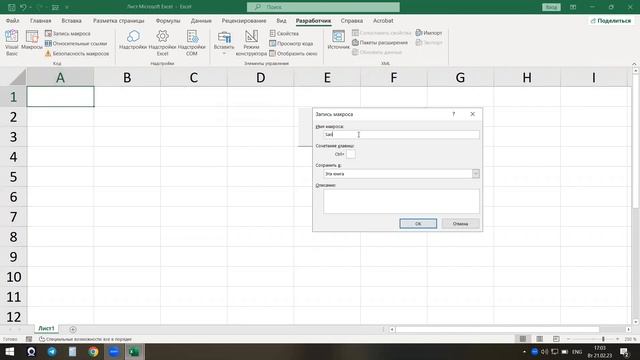Click Запись макроса in the ribbon
The image size is (640, 360).
point(68,33)
